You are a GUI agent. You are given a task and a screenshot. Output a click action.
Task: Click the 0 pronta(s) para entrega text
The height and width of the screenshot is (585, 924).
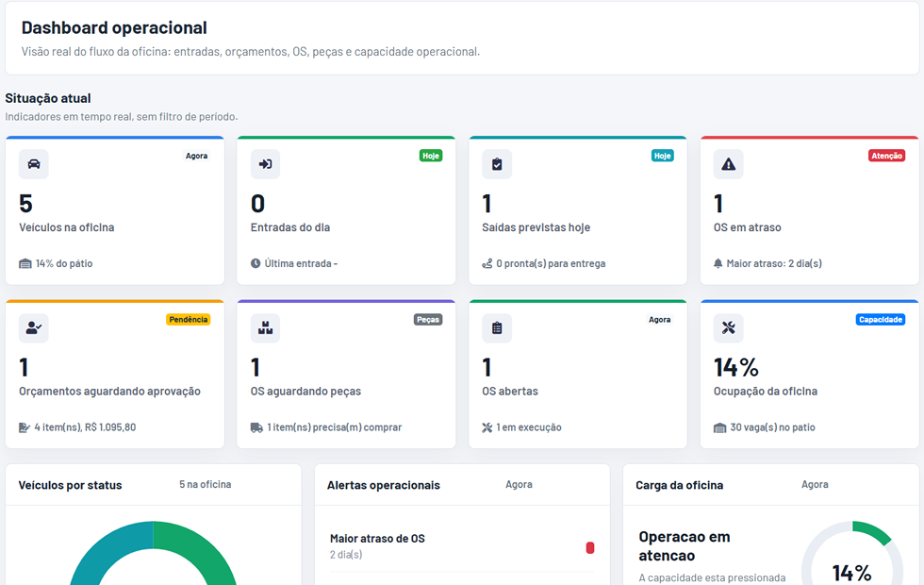click(551, 263)
